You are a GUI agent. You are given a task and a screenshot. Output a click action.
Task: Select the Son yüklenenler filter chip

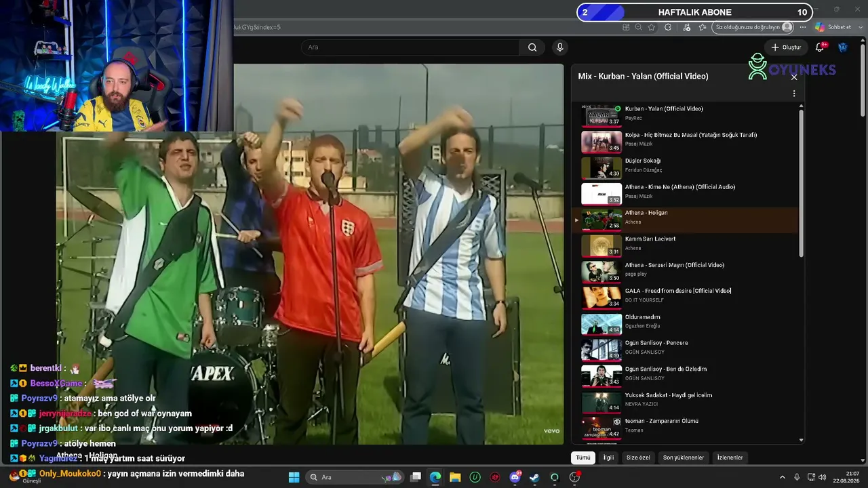coord(684,457)
